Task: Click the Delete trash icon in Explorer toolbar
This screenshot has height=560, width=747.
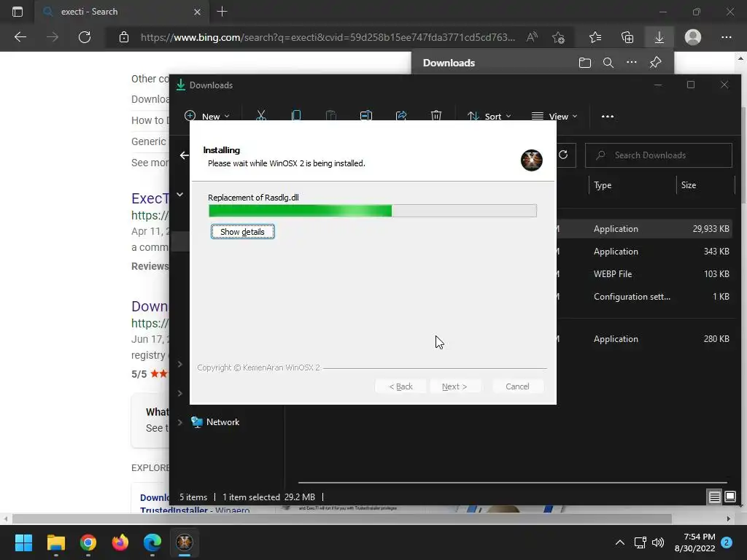Action: [436, 116]
